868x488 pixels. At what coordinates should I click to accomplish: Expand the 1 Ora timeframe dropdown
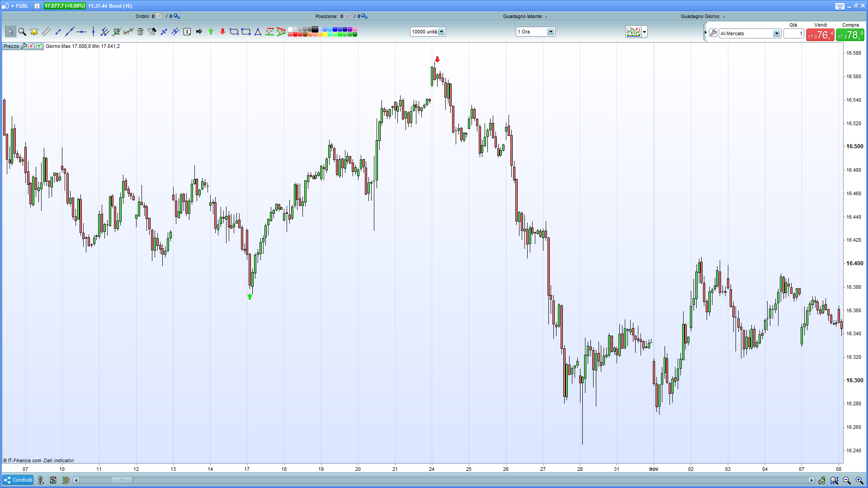click(550, 32)
